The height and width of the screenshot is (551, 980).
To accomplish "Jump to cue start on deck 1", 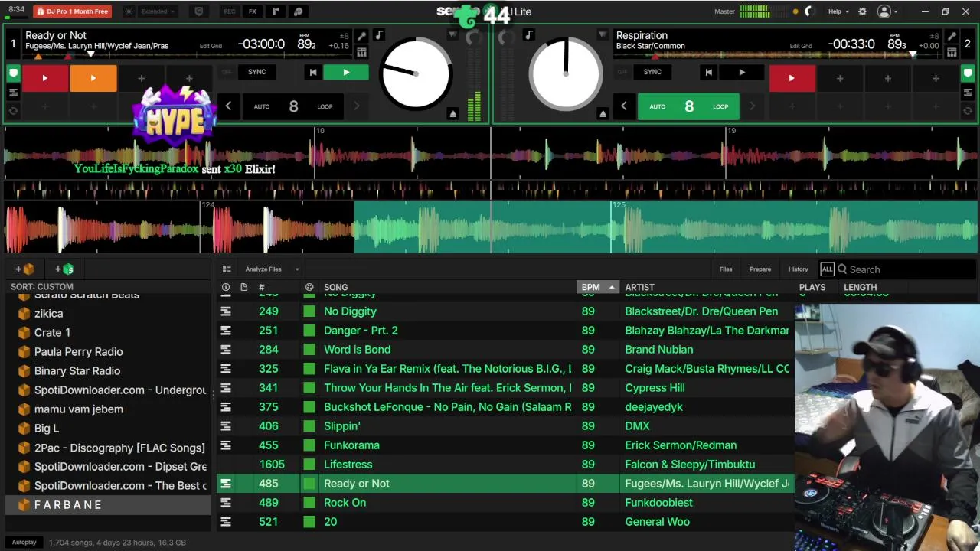I will click(x=312, y=73).
